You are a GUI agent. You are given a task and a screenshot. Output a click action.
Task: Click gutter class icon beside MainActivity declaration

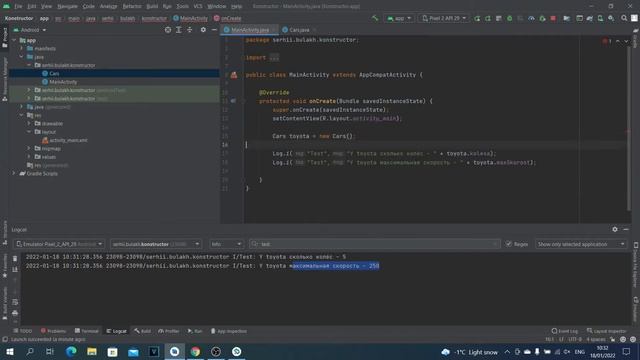234,75
